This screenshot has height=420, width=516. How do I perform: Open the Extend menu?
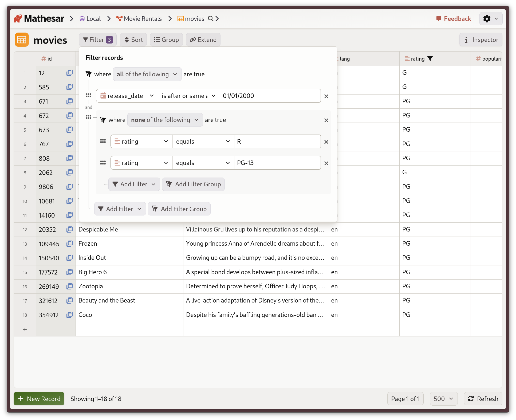coord(203,40)
